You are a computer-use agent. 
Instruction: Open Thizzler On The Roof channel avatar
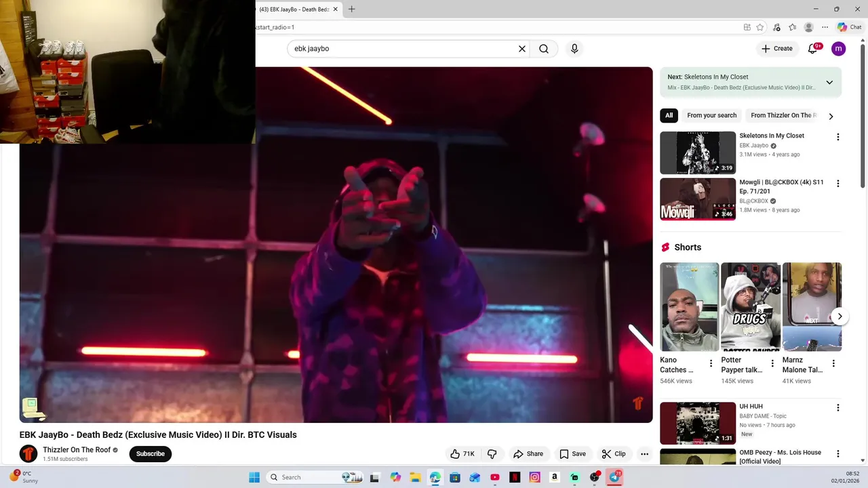click(28, 453)
